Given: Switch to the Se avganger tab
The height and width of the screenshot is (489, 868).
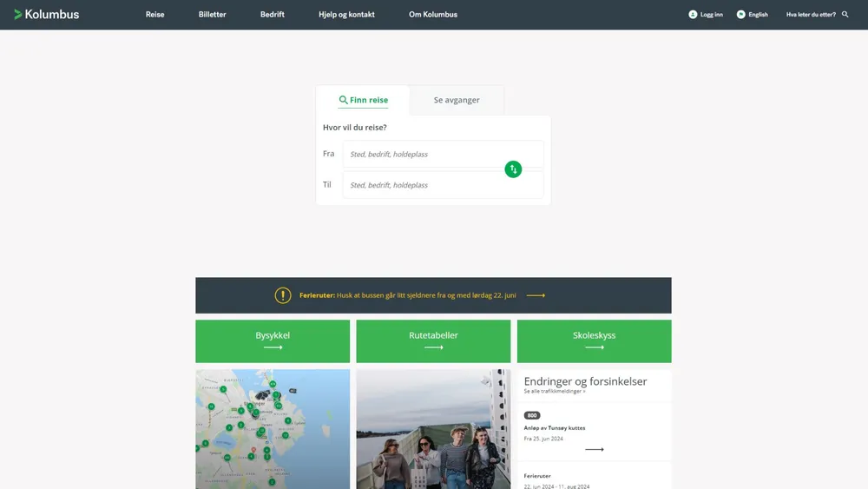Looking at the screenshot, I should 457,100.
